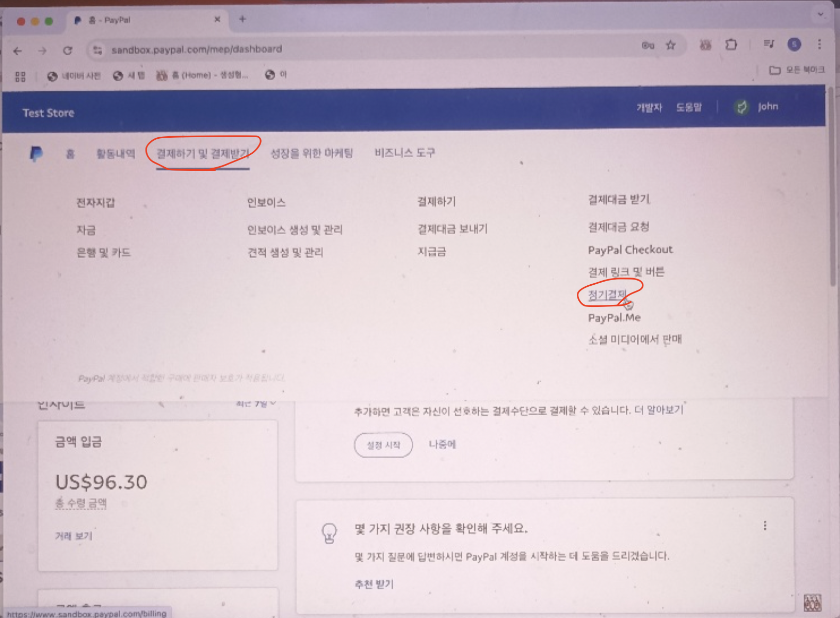
Task: Click the 설정 시작 button
Action: pos(383,445)
